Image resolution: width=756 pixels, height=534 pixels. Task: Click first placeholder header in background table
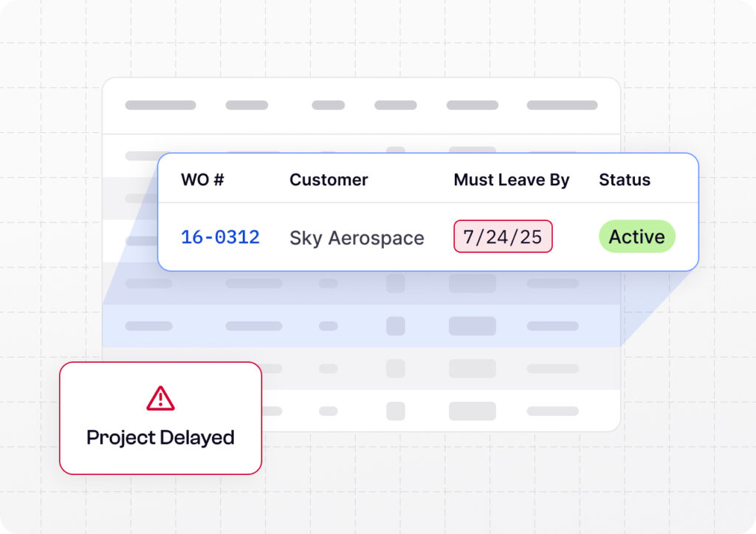[x=160, y=105]
